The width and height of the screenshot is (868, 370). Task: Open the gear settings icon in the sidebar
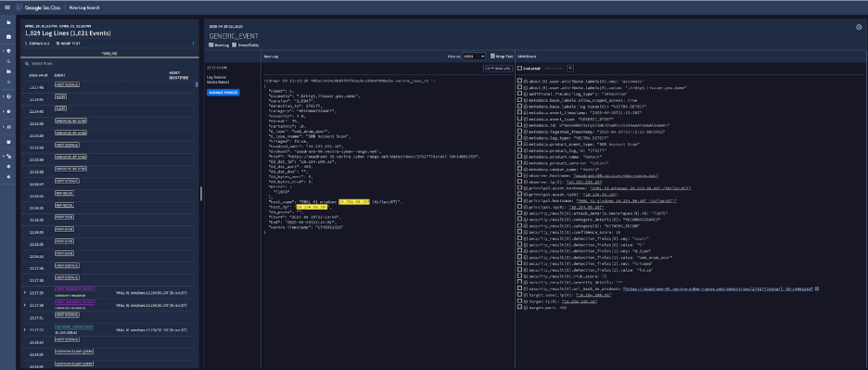pyautogui.click(x=8, y=166)
